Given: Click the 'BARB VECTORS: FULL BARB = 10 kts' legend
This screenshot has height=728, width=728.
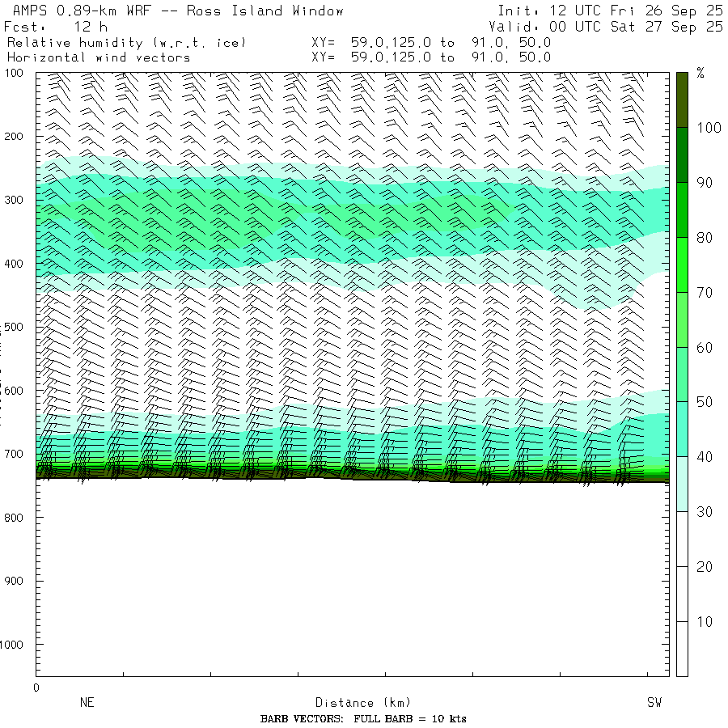Looking at the screenshot, I should [x=363, y=719].
